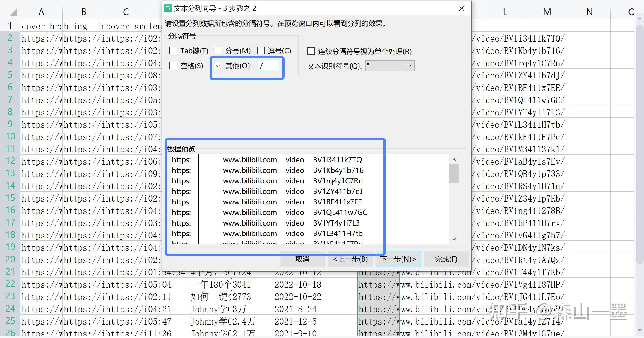Open the 文本识别符号(Q) dropdown
This screenshot has width=644, height=338.
[390, 66]
